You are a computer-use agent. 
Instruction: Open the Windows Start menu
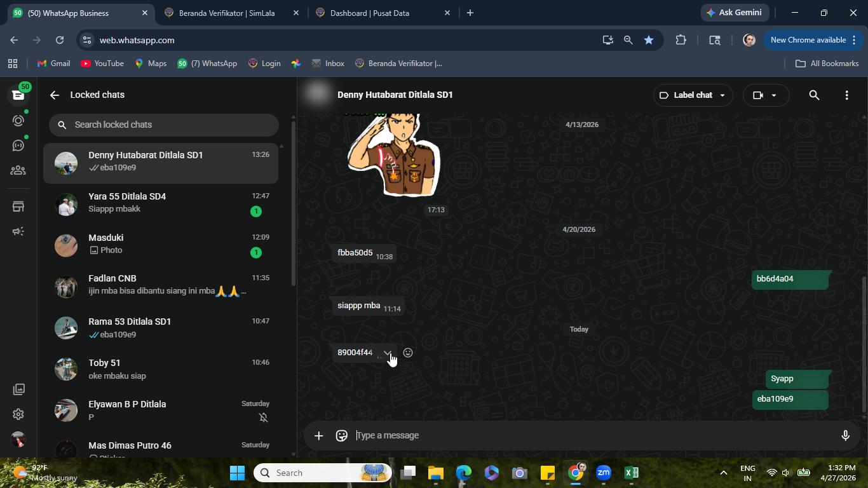pyautogui.click(x=238, y=473)
